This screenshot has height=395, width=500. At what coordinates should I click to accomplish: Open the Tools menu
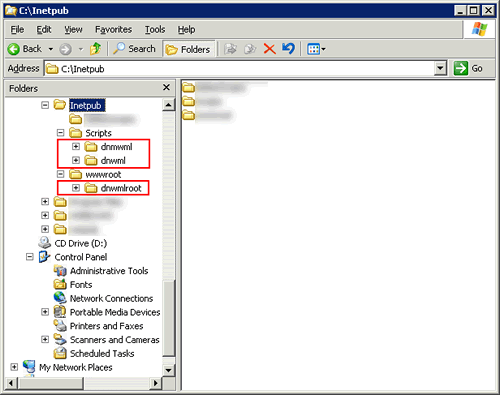click(x=155, y=30)
